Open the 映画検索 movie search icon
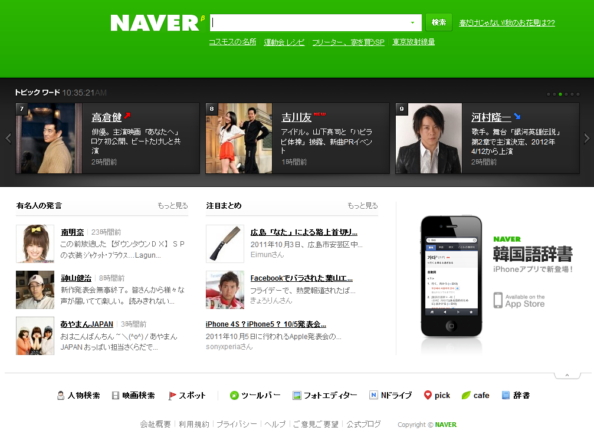 click(x=115, y=395)
